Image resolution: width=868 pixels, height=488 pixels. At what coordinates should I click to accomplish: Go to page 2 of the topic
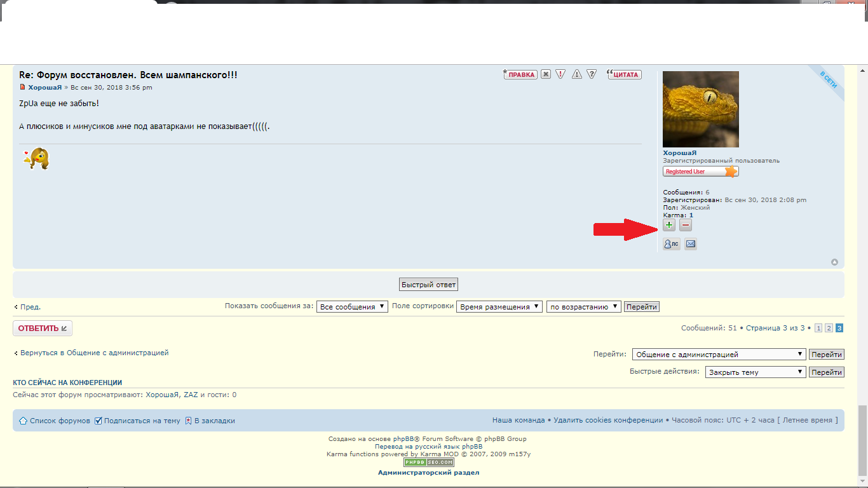tap(829, 328)
